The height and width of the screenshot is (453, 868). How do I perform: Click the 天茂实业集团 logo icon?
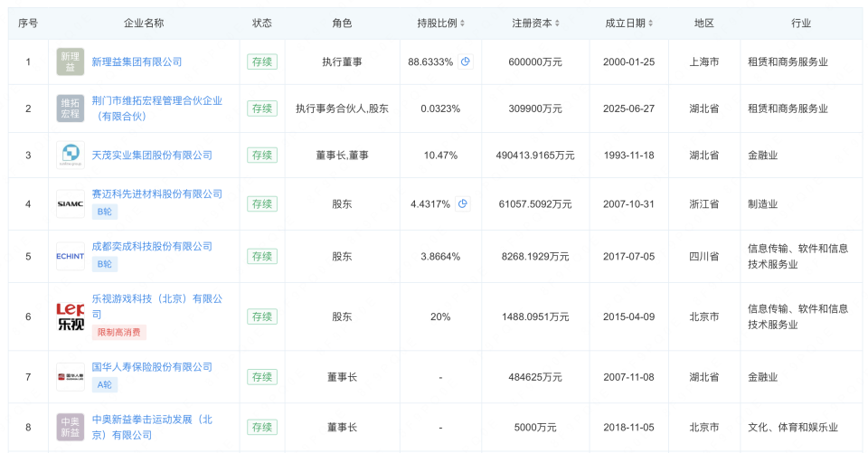71,155
